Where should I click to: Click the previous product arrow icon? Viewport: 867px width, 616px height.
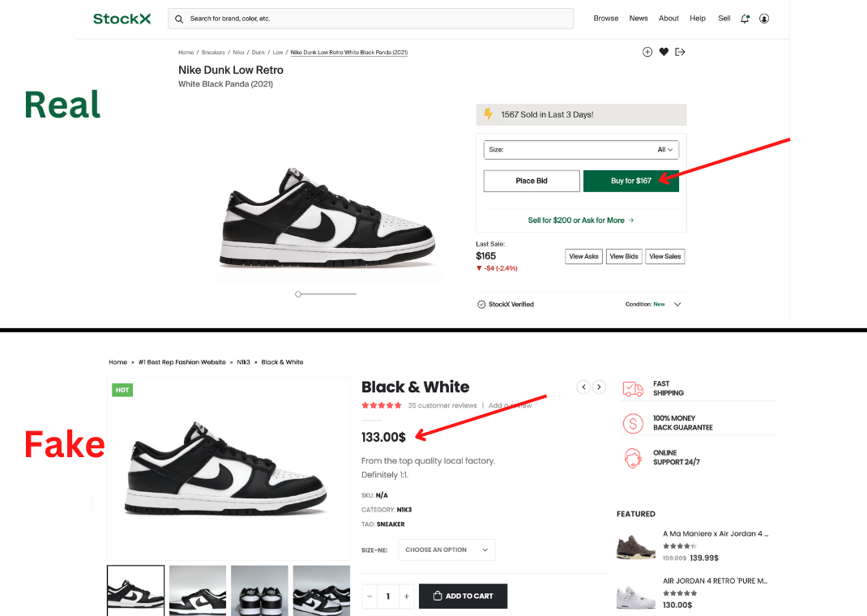click(x=583, y=387)
